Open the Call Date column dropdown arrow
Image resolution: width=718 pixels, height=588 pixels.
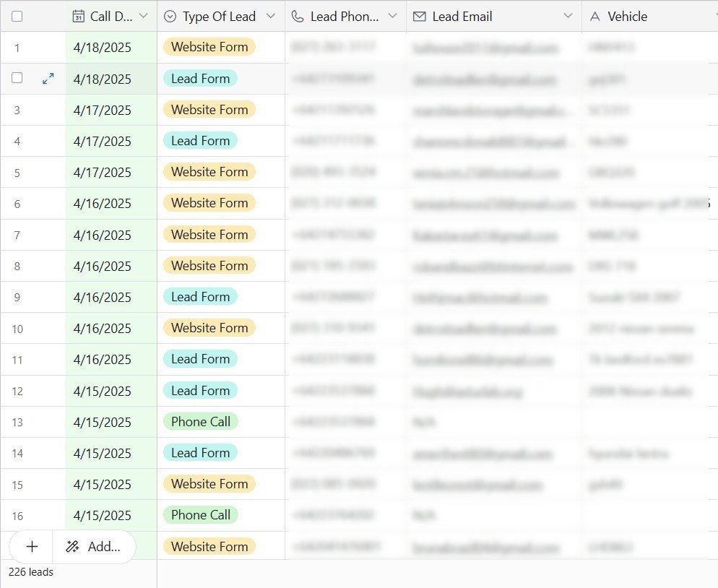coord(143,16)
